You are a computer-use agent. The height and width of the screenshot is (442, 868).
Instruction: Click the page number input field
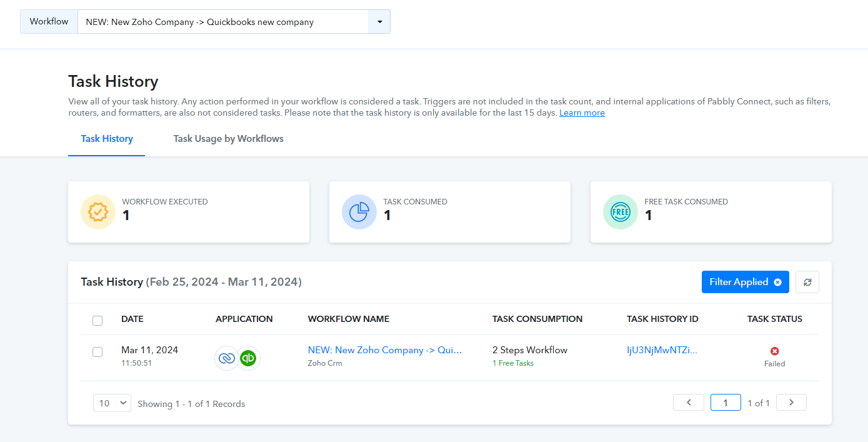click(726, 403)
